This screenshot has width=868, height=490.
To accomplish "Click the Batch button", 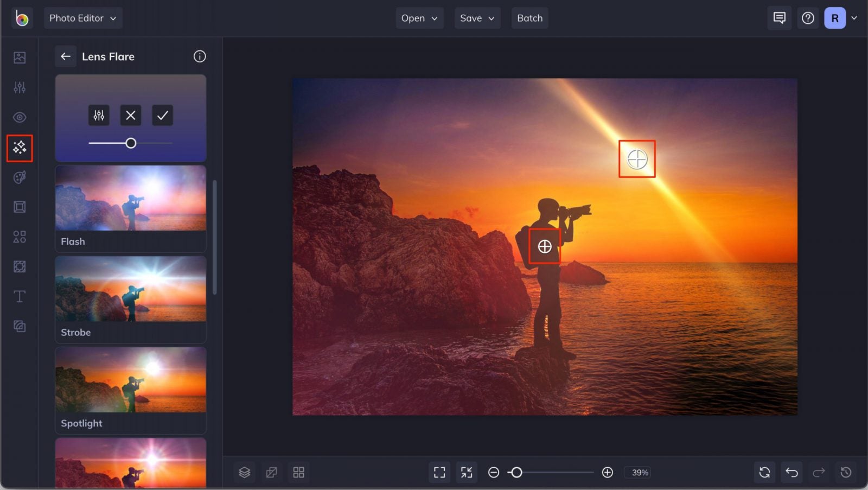I will (529, 18).
